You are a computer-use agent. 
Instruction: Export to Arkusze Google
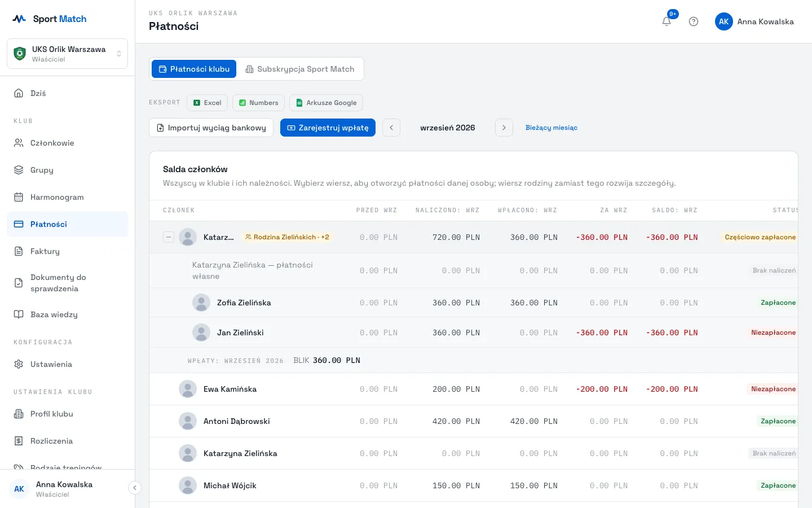(x=326, y=103)
